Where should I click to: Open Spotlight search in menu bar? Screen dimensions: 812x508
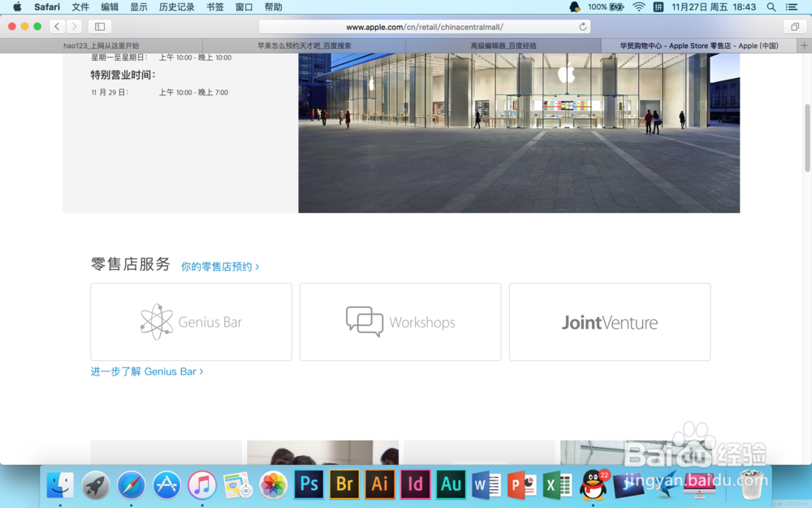pos(771,7)
